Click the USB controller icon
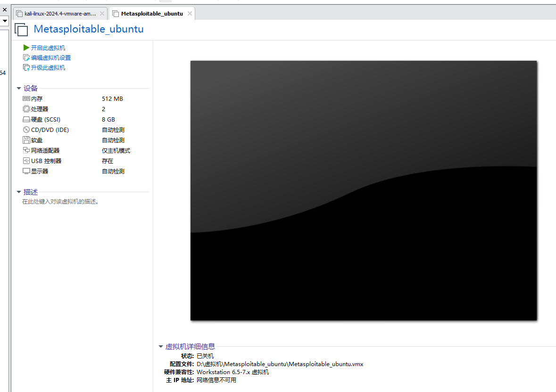556x392 pixels. pyautogui.click(x=26, y=161)
